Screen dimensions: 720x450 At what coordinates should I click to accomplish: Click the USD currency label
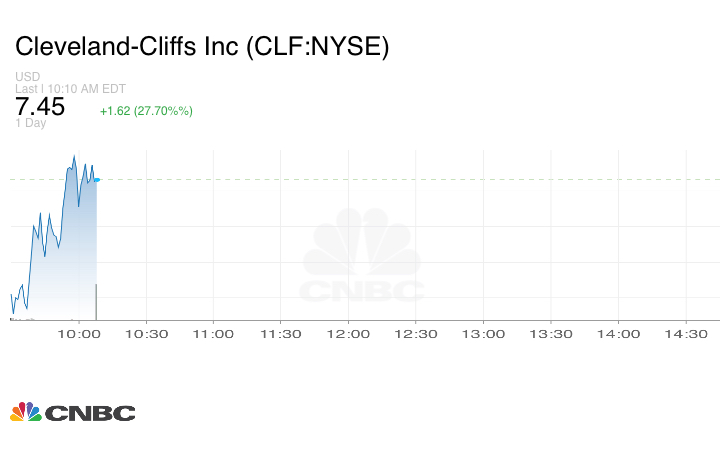(x=27, y=77)
